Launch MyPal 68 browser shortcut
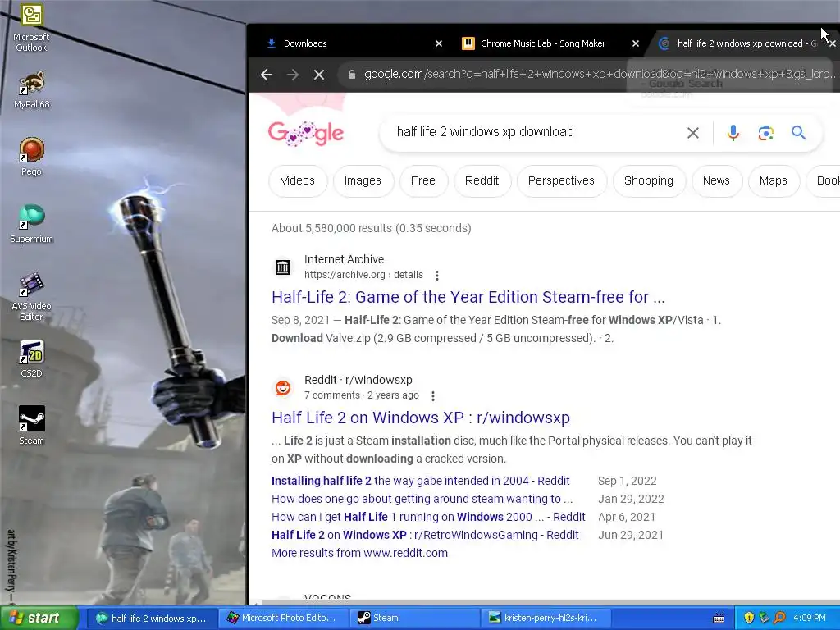This screenshot has width=840, height=630. coord(31,89)
